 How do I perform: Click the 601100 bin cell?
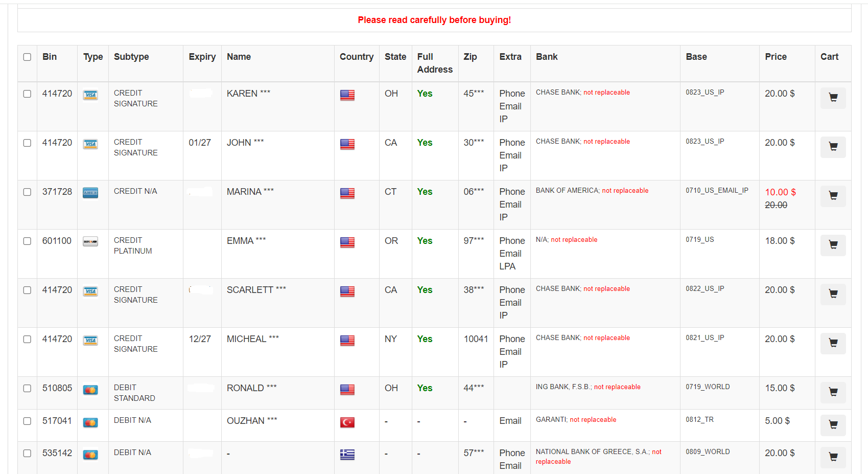click(57, 241)
